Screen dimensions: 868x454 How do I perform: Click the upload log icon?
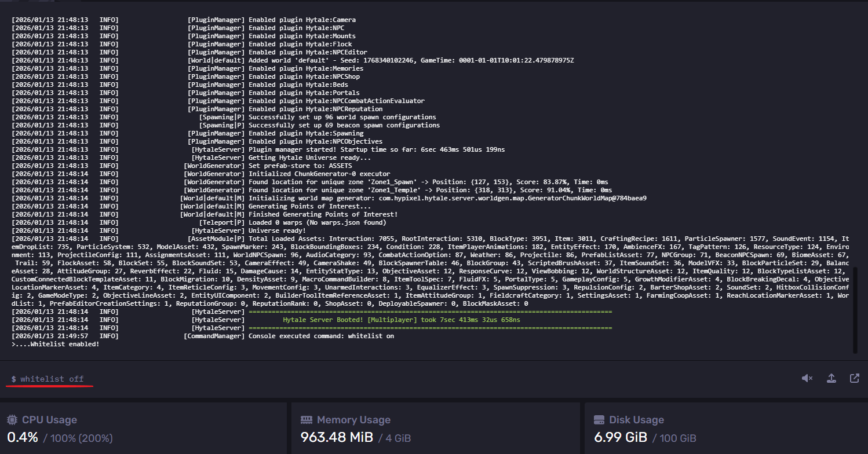831,378
